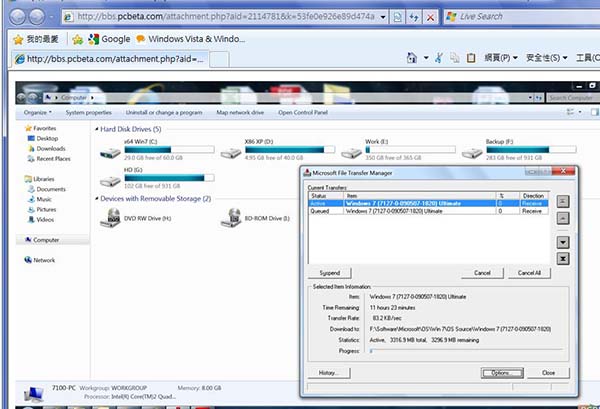
Task: Click the pcbeta.com URL in the address bar
Action: tap(226, 16)
